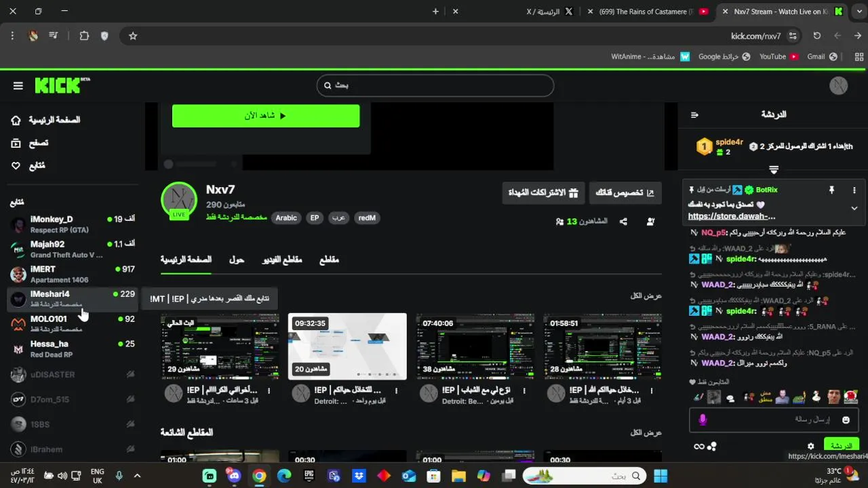Click the chat message input field
This screenshot has height=488, width=868.
tap(774, 420)
